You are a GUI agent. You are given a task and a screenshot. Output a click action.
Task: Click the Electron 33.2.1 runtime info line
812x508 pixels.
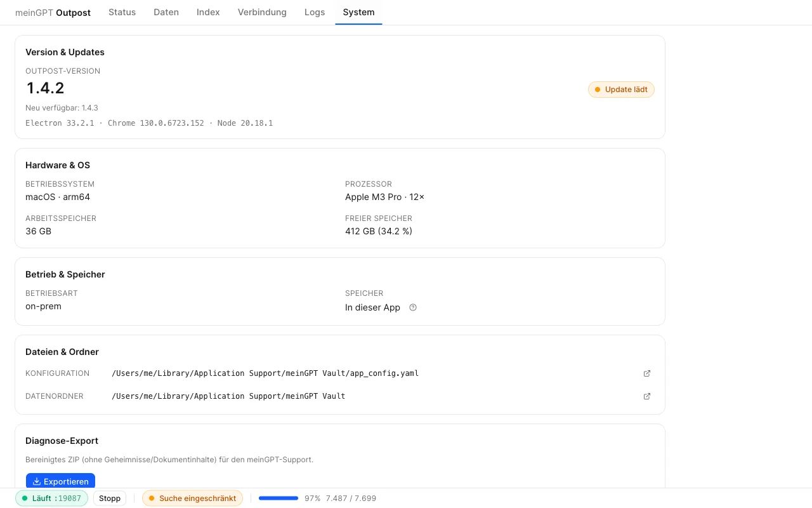click(149, 123)
